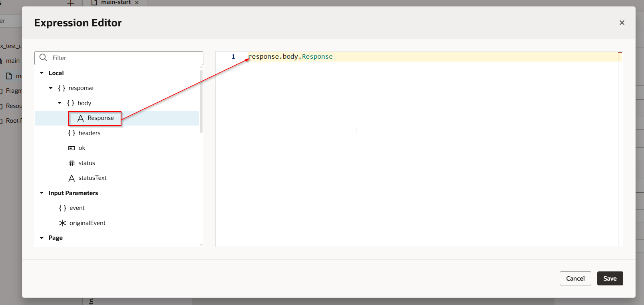This screenshot has height=305, width=644.
Task: Cancel the expression edit
Action: tap(575, 279)
